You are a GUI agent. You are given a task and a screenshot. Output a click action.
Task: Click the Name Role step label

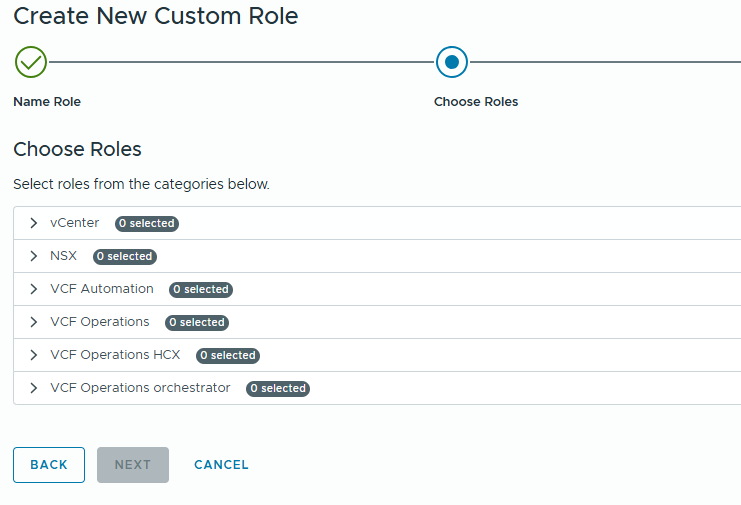[x=47, y=102]
